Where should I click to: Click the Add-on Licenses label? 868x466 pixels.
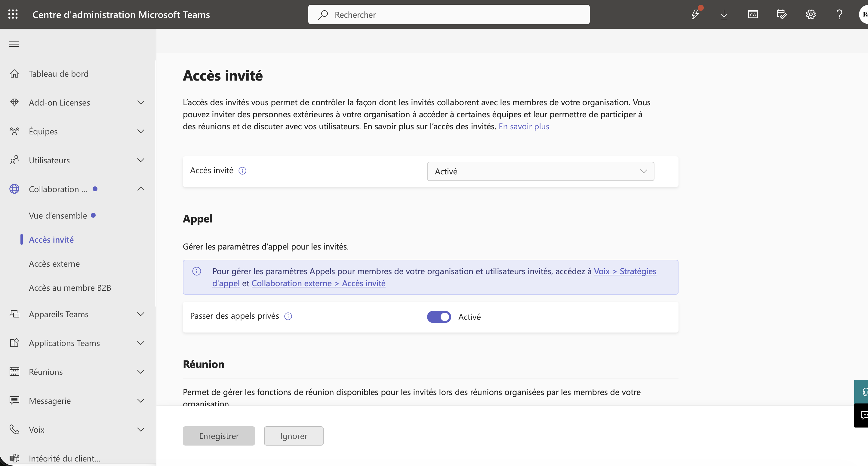pyautogui.click(x=59, y=102)
